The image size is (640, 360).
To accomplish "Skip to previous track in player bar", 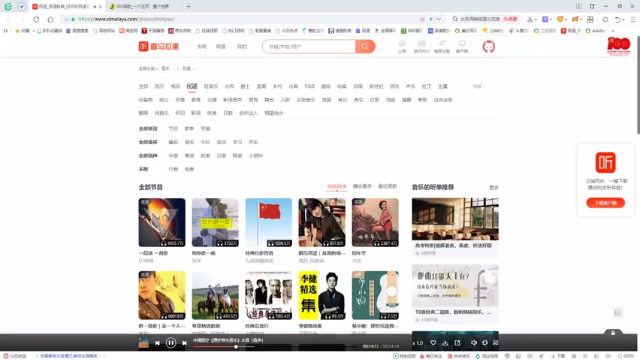I will [158, 343].
